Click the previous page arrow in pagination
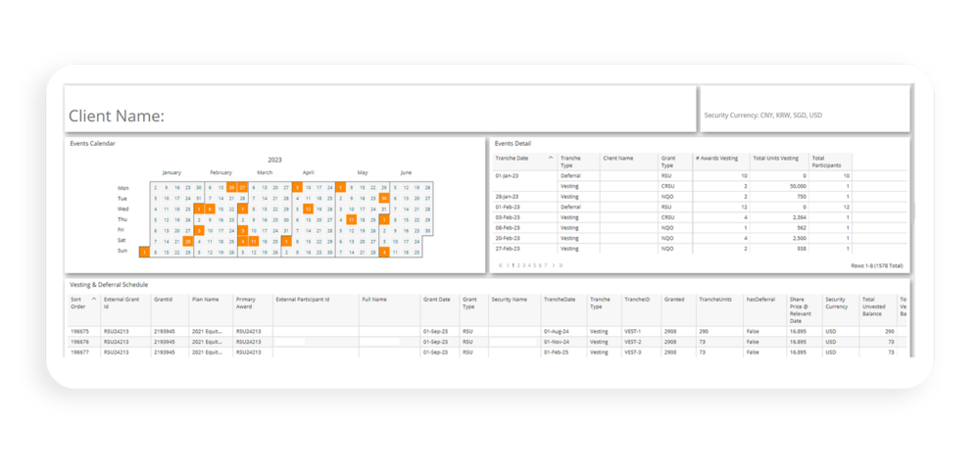Image resolution: width=980 pixels, height=468 pixels. [508, 265]
